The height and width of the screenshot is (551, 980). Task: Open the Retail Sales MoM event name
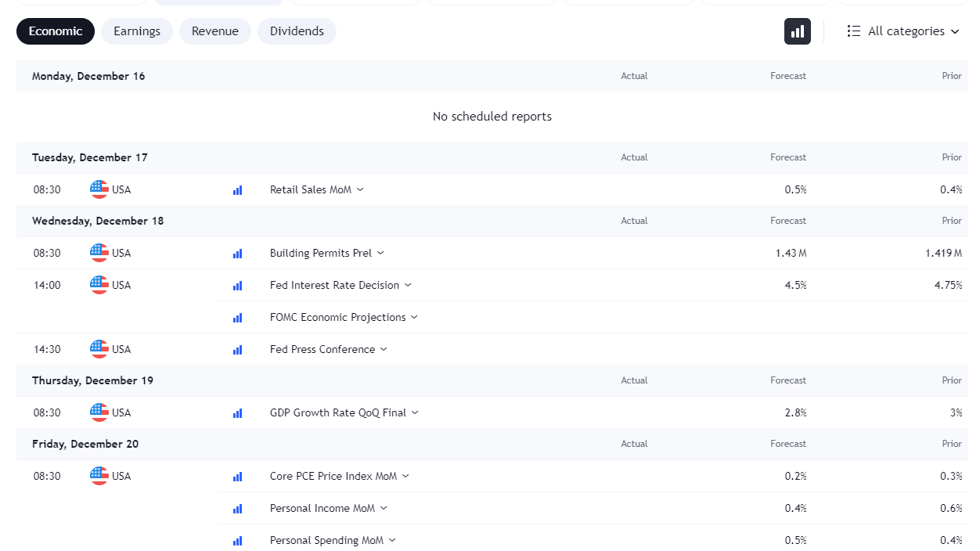click(311, 189)
